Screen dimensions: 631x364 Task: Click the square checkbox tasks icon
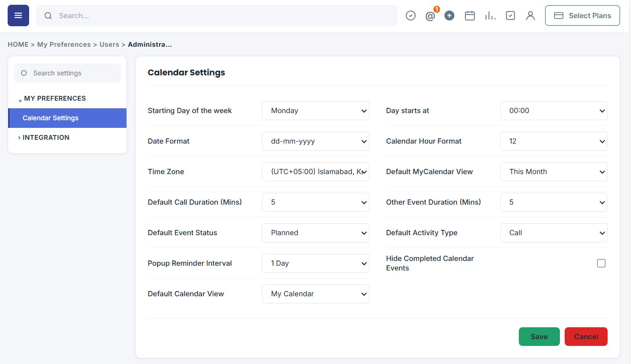point(510,16)
